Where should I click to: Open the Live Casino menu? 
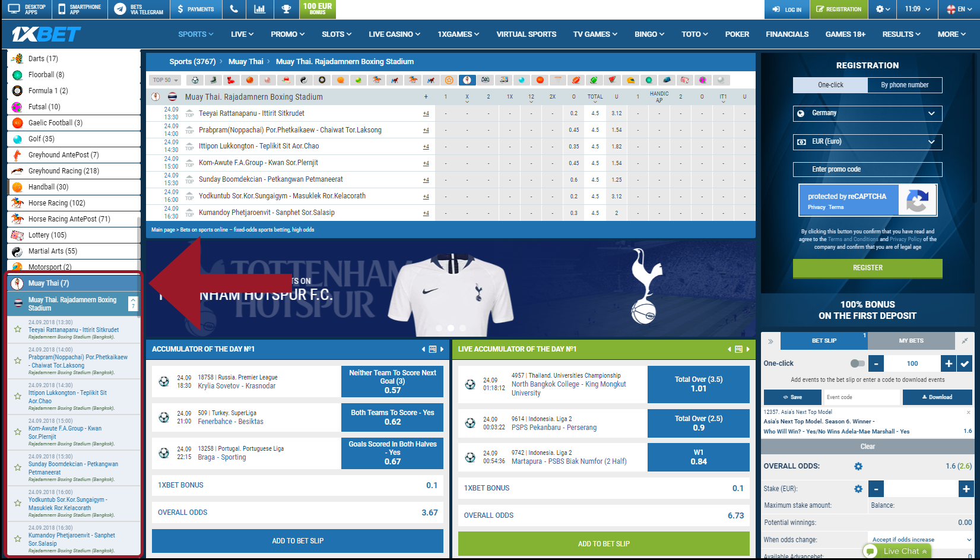point(394,34)
